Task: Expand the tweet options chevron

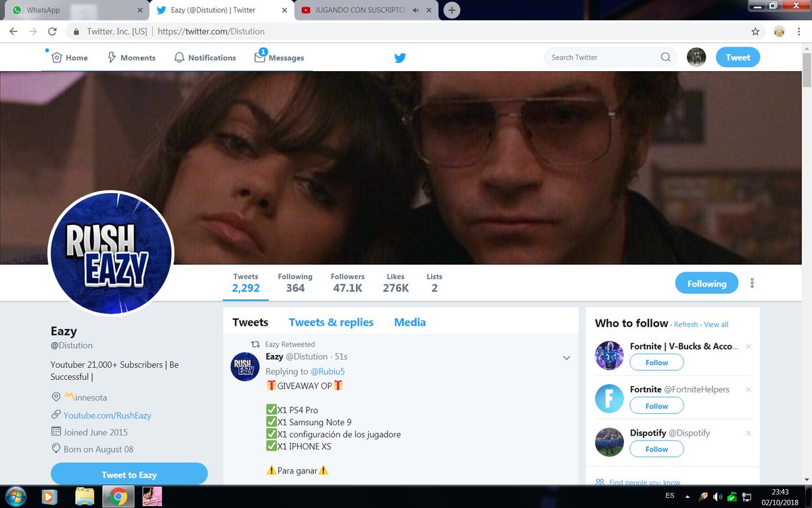Action: (x=566, y=358)
